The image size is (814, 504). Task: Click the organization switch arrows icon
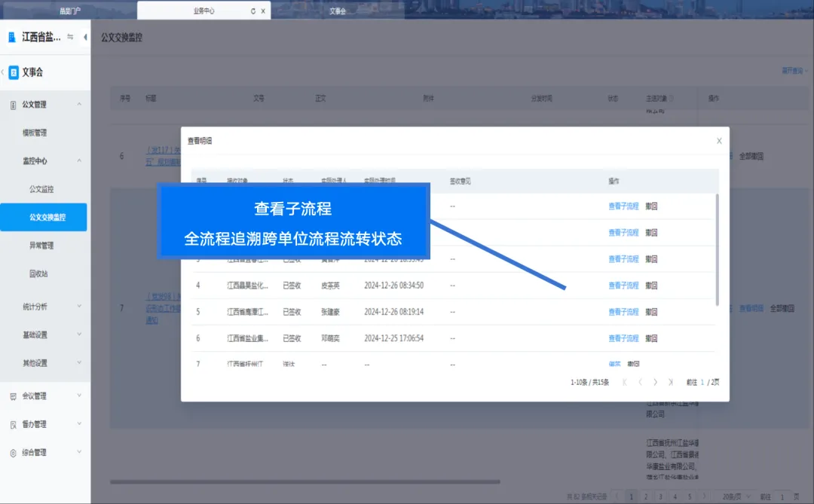70,37
